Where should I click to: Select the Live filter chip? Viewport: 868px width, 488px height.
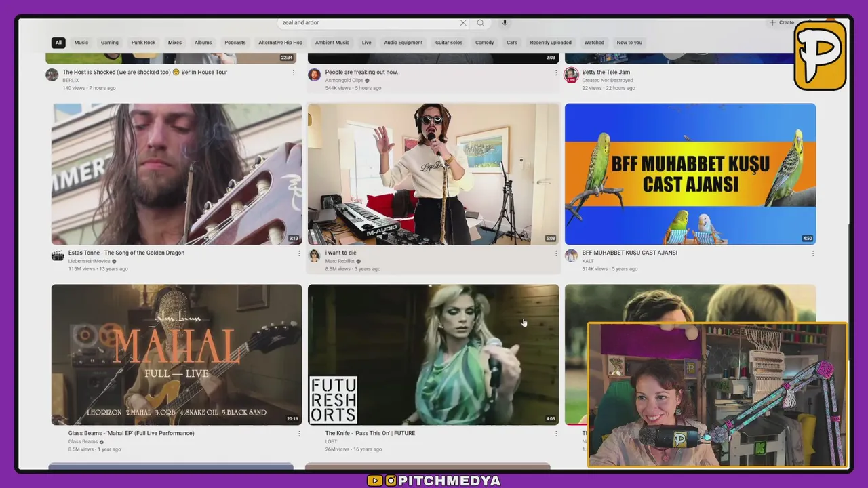click(367, 43)
